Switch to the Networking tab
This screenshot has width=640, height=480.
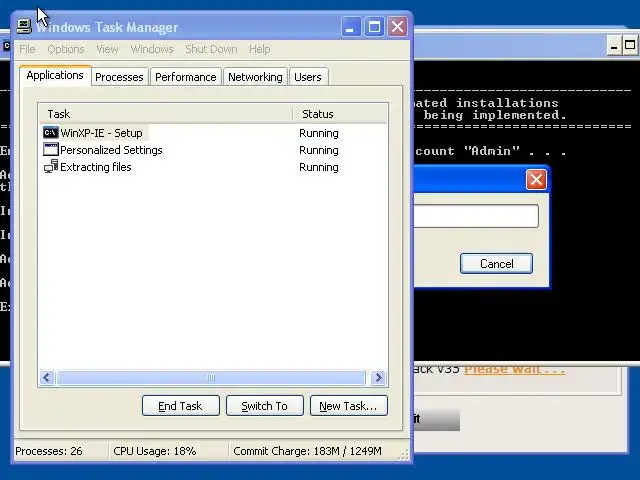pos(255,77)
